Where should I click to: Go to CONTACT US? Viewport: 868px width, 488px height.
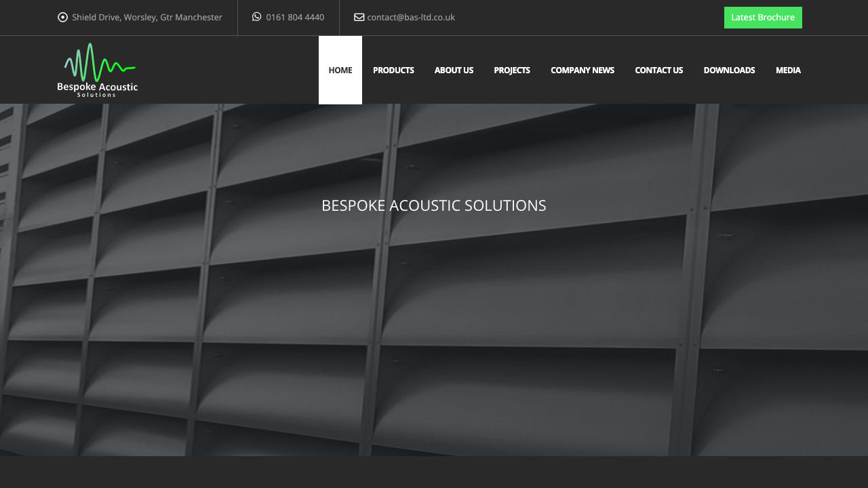coord(658,70)
